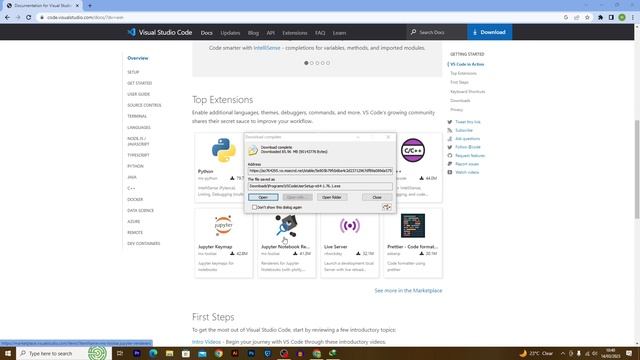Open the API navbar item
The image size is (640, 360).
tap(271, 33)
